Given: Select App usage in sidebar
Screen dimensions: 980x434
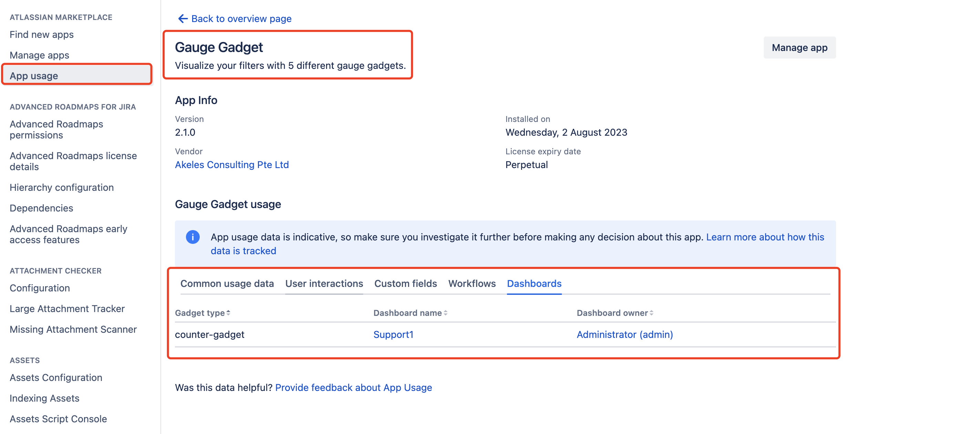Looking at the screenshot, I should pyautogui.click(x=34, y=76).
